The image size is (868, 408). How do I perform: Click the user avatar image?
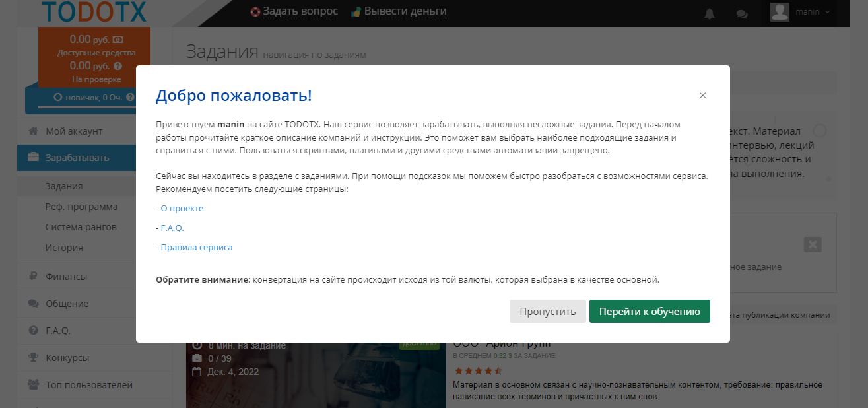click(x=780, y=12)
